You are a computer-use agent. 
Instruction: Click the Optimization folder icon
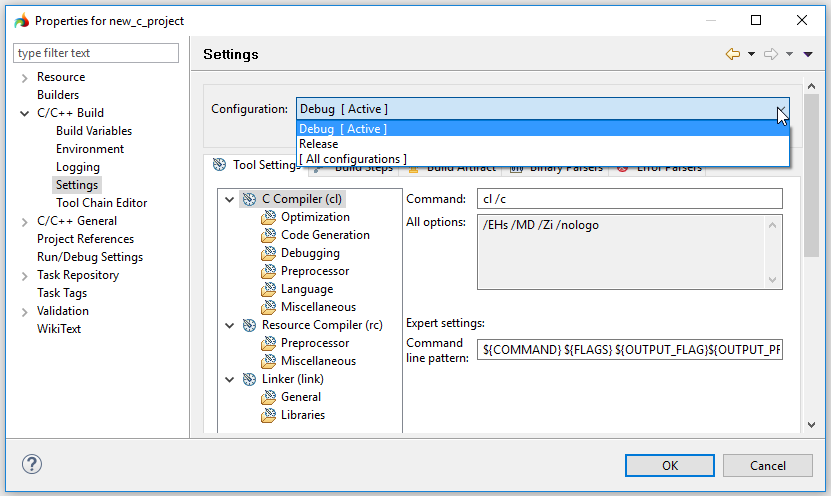click(268, 217)
